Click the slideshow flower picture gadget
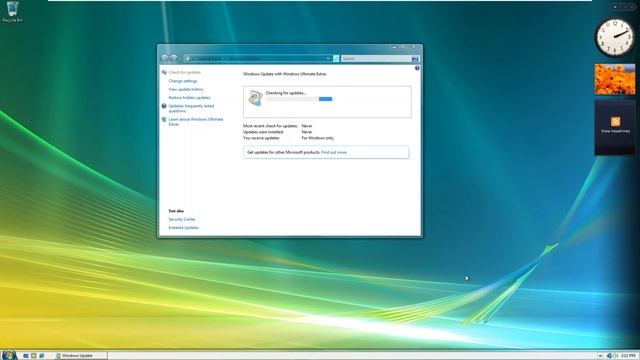 click(615, 79)
